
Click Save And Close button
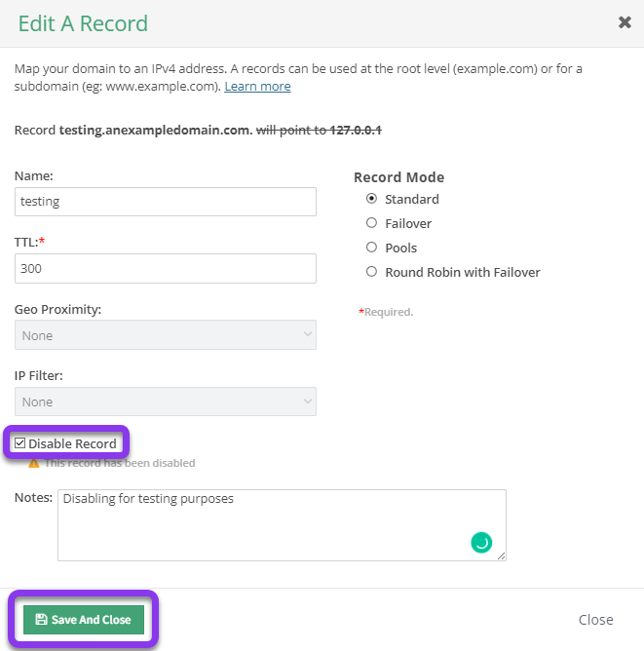pos(84,620)
